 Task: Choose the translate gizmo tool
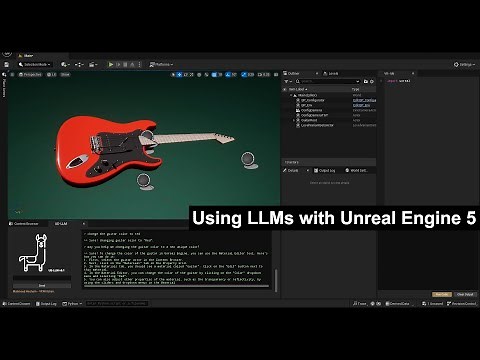tap(179, 74)
